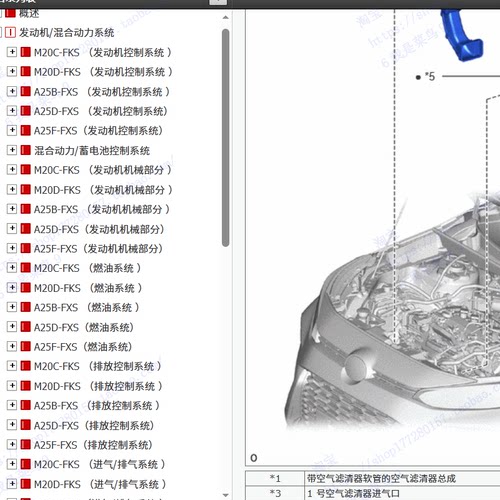Viewport: 500px width, 500px height.
Task: Expand 混合动力/蓄电池控制系统 node
Action: (x=12, y=150)
